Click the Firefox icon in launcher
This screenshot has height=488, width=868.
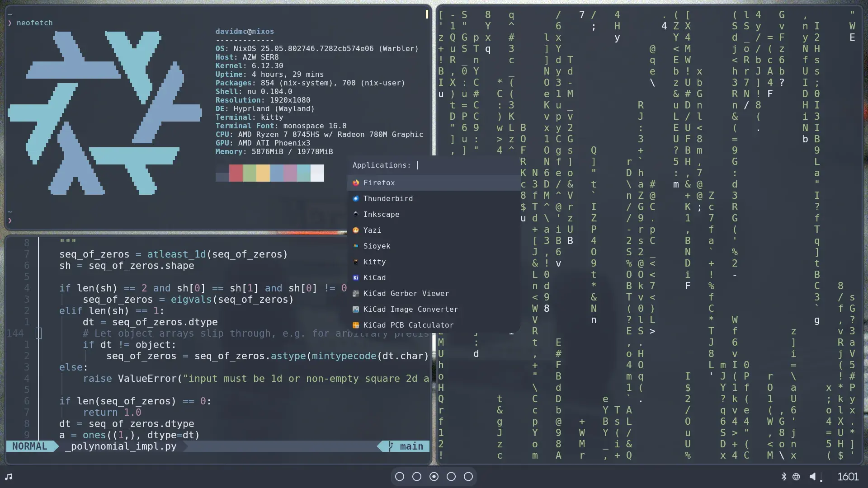(356, 183)
